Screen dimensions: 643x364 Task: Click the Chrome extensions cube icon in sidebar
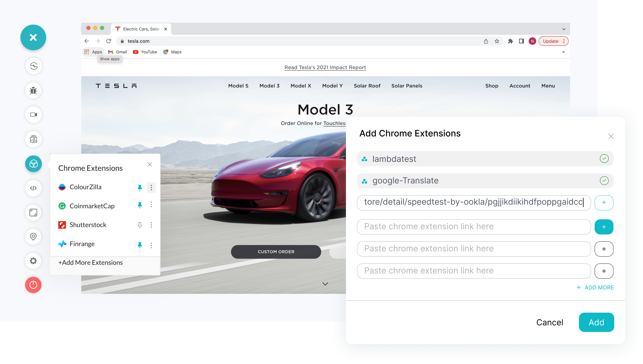[33, 164]
